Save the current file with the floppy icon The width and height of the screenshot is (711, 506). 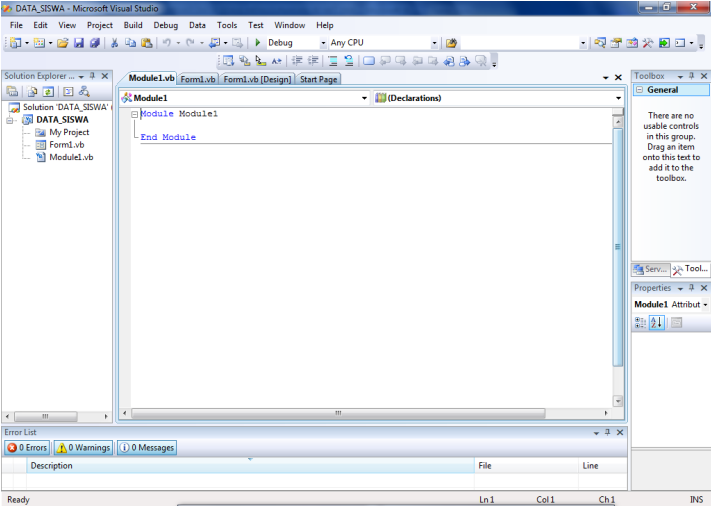[x=79, y=43]
